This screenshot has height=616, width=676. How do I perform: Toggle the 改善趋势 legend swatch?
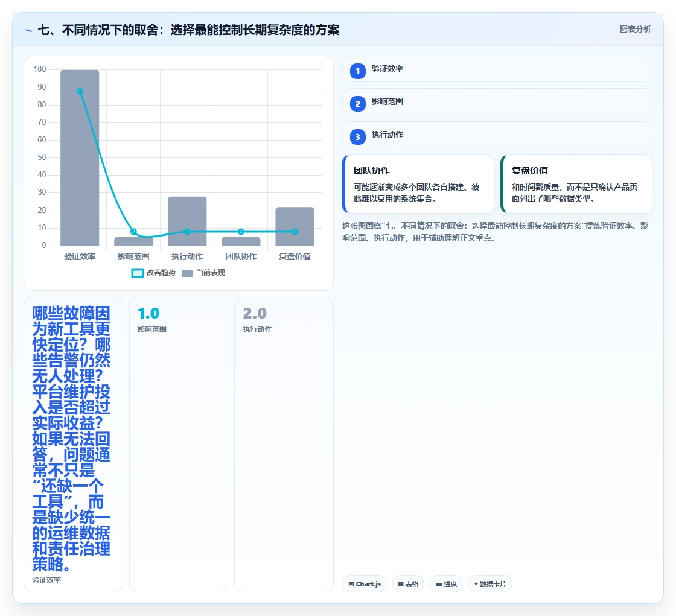click(x=137, y=273)
